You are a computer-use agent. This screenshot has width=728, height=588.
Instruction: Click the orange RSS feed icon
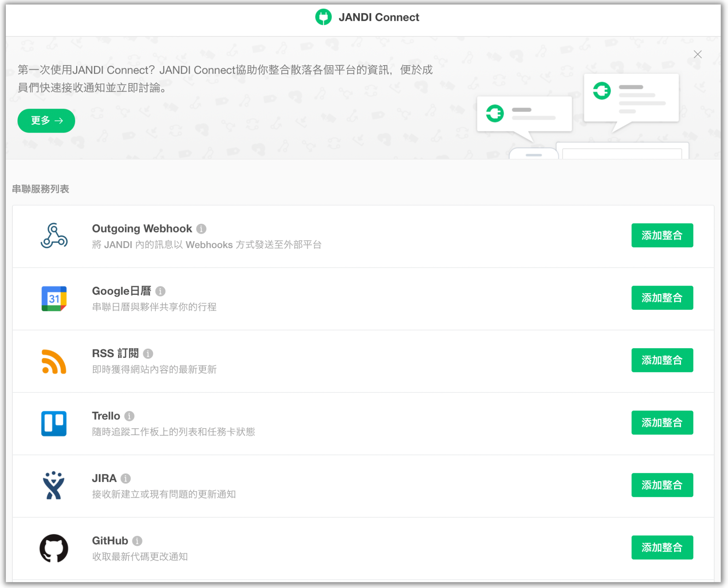pyautogui.click(x=54, y=361)
